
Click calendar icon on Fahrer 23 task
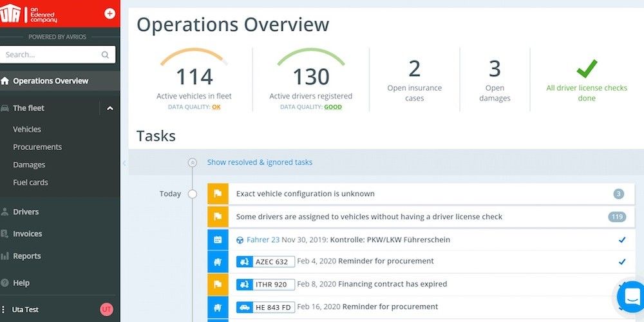coord(218,240)
